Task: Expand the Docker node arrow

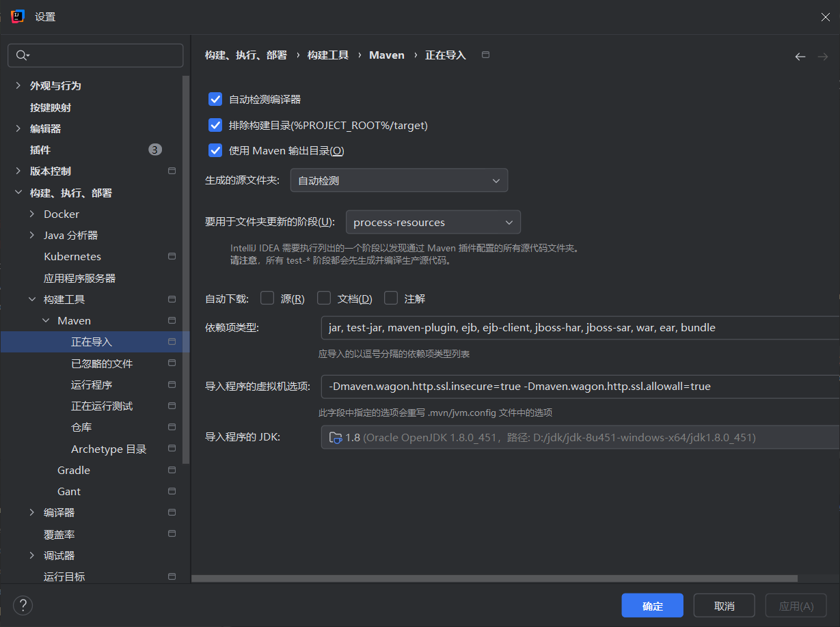Action: tap(32, 214)
